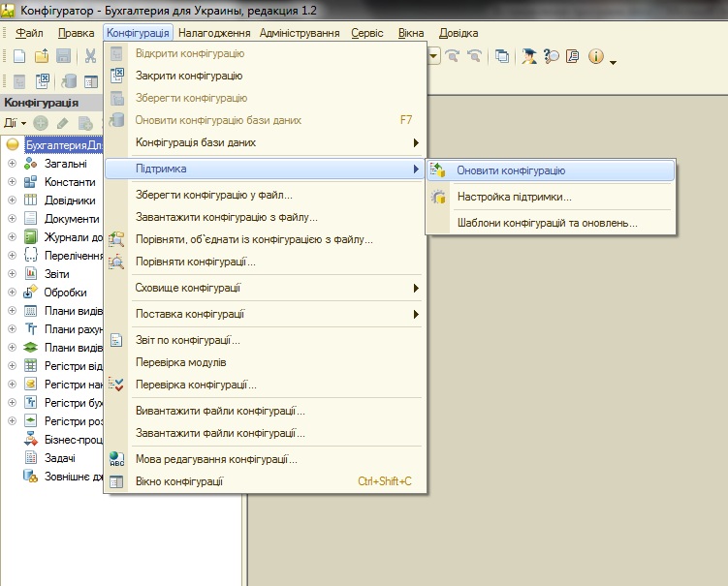
Task: Open the Сервіс menu
Action: click(367, 33)
